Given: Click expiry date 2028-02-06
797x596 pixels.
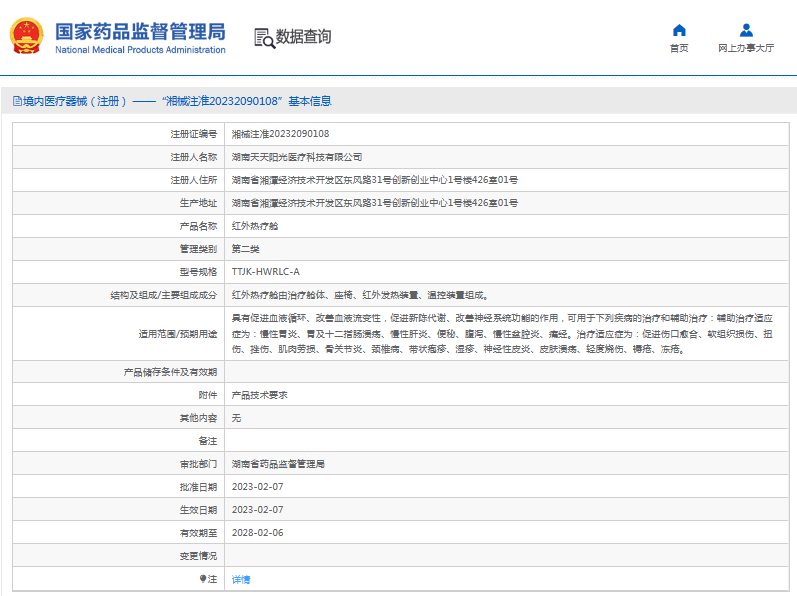Looking at the screenshot, I should 258,533.
